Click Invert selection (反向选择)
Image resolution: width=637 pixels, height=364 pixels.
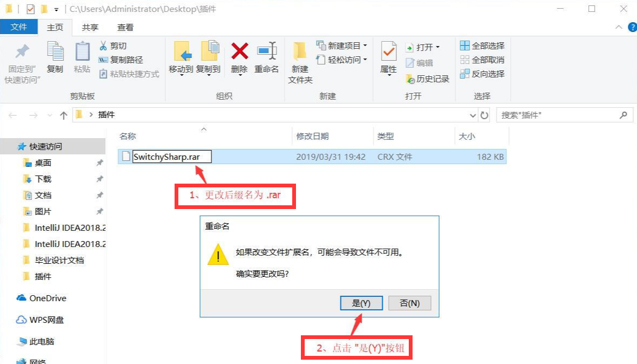click(482, 74)
